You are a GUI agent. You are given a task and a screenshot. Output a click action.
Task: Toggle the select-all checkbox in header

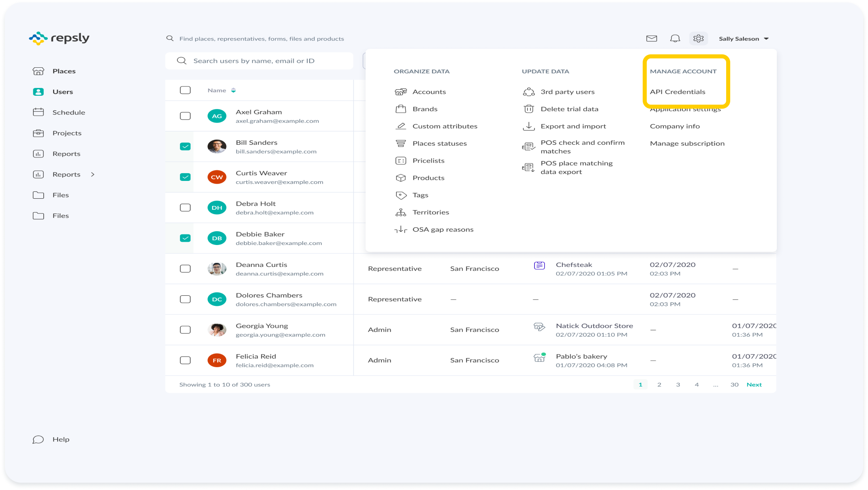[185, 90]
